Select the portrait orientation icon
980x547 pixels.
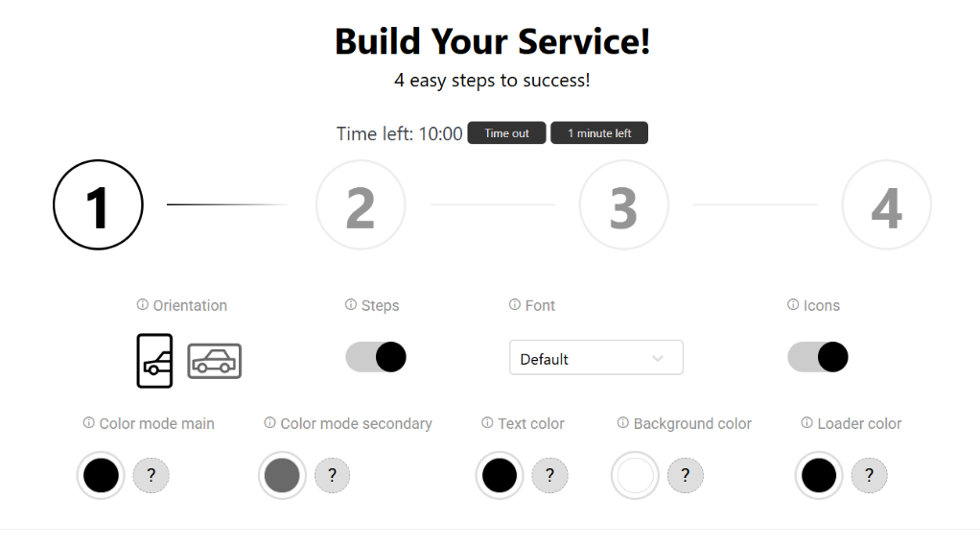154,361
